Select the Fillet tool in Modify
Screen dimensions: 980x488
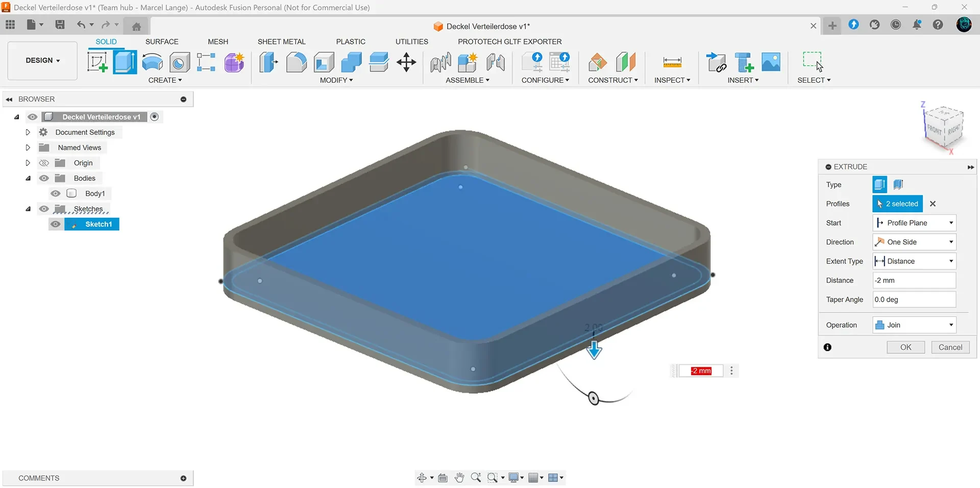(x=296, y=62)
